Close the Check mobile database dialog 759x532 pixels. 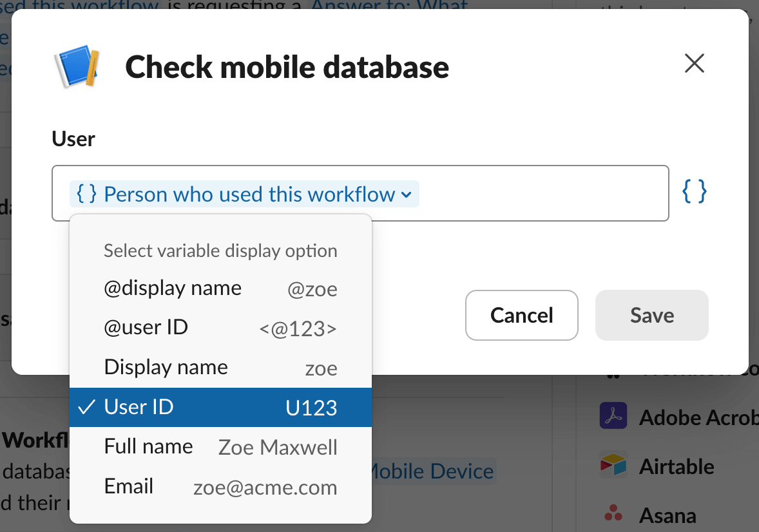click(x=694, y=64)
